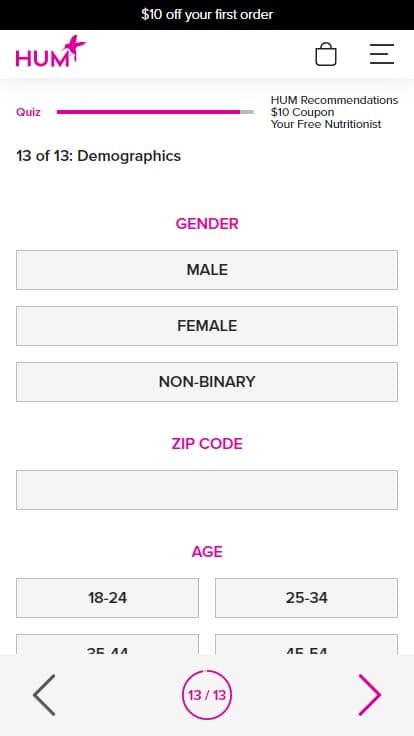Click the $10 off first order banner
The width and height of the screenshot is (414, 736).
[x=207, y=15]
